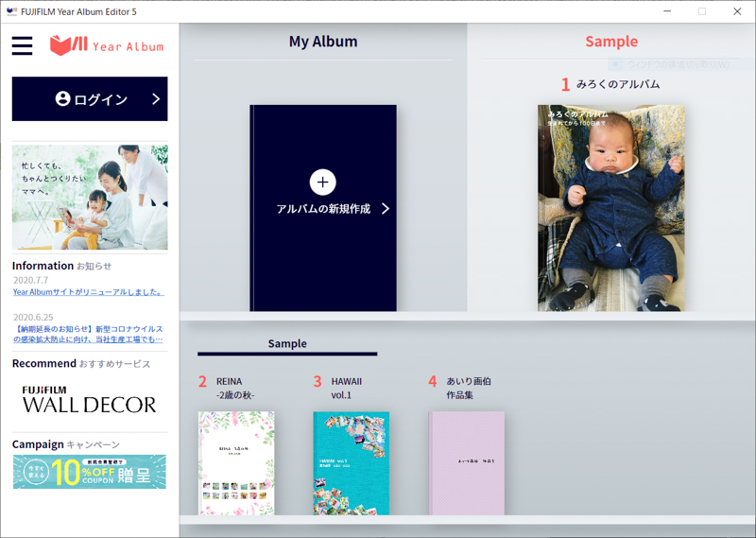Select the Sample tab at top
This screenshot has height=538, width=756.
(611, 42)
